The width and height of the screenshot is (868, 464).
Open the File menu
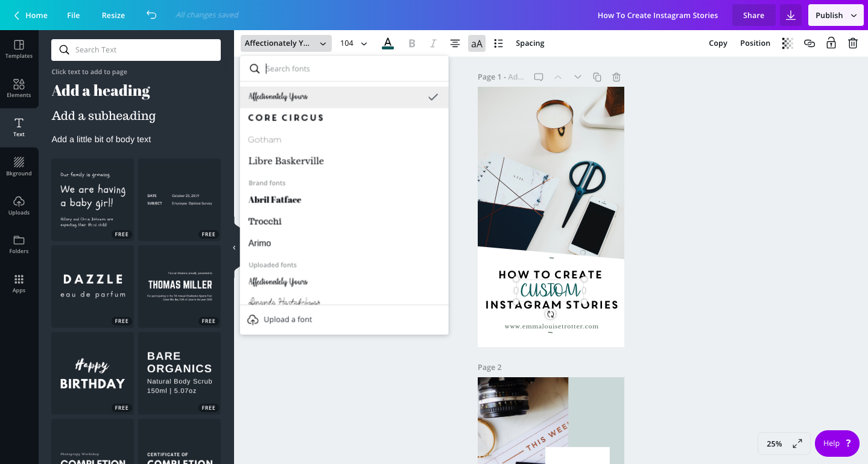(x=74, y=15)
